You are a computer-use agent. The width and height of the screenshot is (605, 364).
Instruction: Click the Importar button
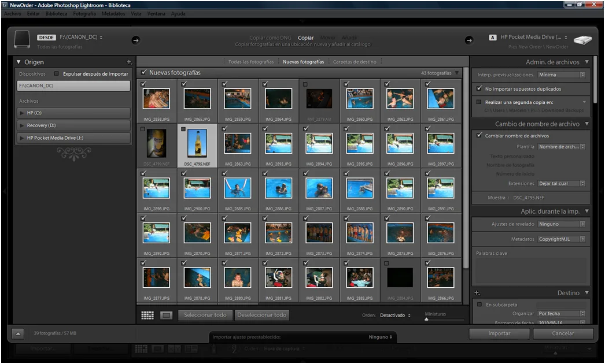(498, 333)
